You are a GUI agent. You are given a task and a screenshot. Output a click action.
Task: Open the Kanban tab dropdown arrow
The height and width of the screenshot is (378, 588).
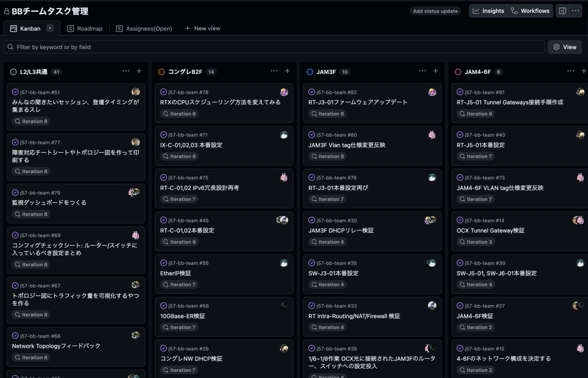coord(50,28)
